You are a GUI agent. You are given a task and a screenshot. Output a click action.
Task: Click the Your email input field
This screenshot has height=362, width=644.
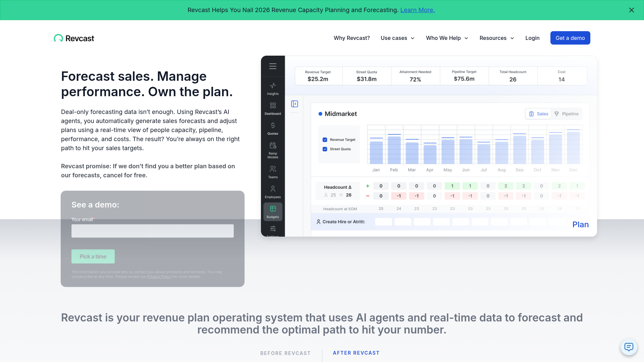[152, 231]
